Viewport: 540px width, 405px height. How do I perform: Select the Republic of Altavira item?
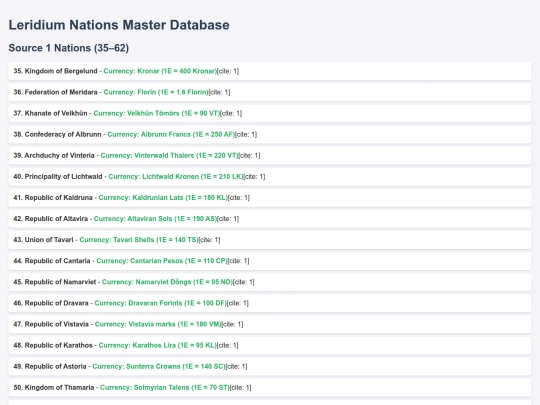[x=270, y=219]
